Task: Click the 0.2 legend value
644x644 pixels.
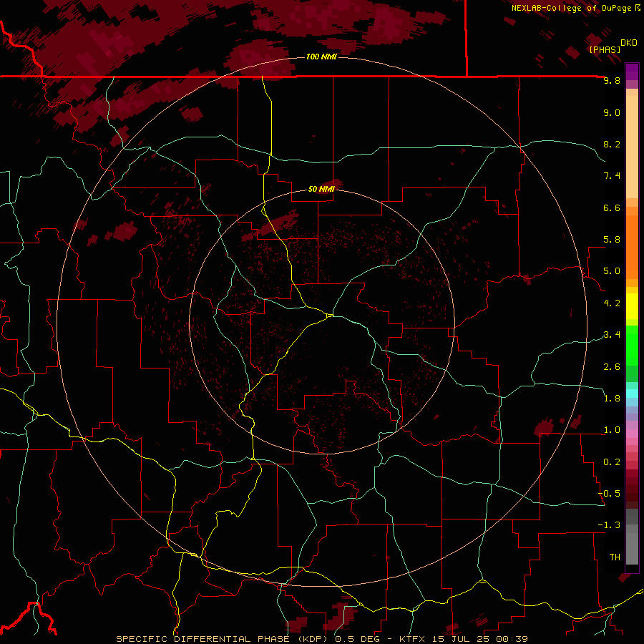Action: click(612, 462)
